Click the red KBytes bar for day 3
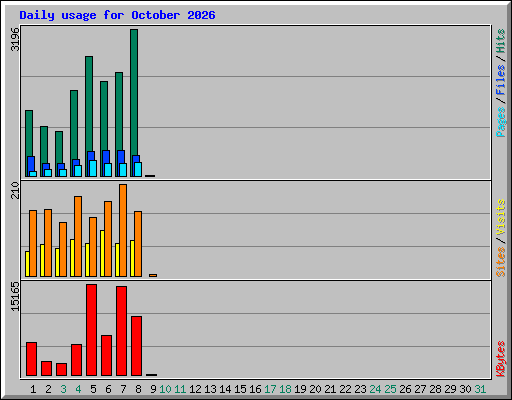The height and width of the screenshot is (400, 512). [x=61, y=369]
